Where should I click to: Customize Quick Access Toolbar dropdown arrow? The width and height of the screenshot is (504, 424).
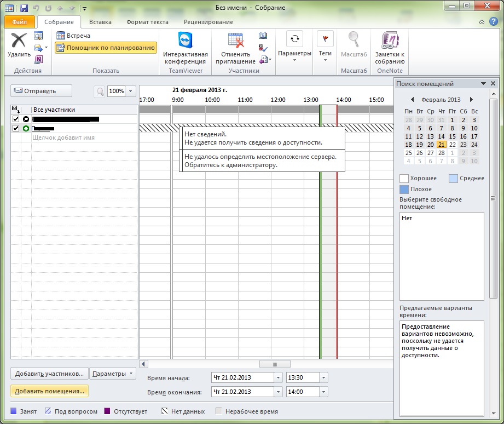pos(84,8)
